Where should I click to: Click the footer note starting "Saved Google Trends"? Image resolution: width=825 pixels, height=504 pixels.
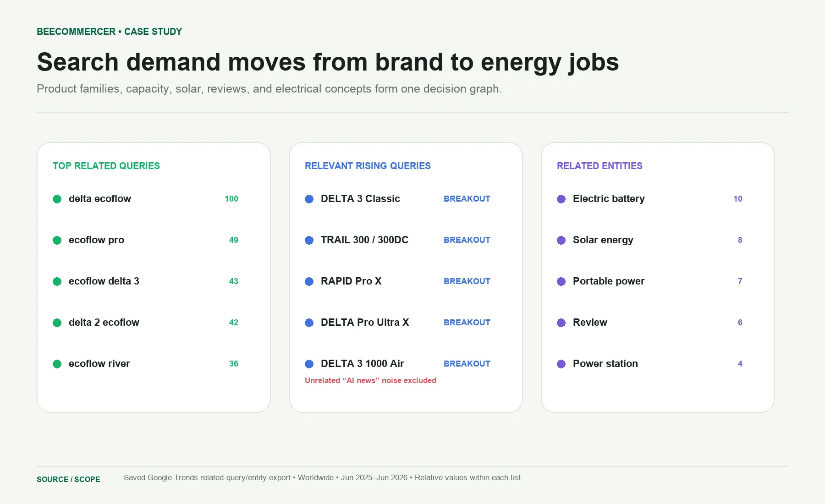[x=322, y=477]
